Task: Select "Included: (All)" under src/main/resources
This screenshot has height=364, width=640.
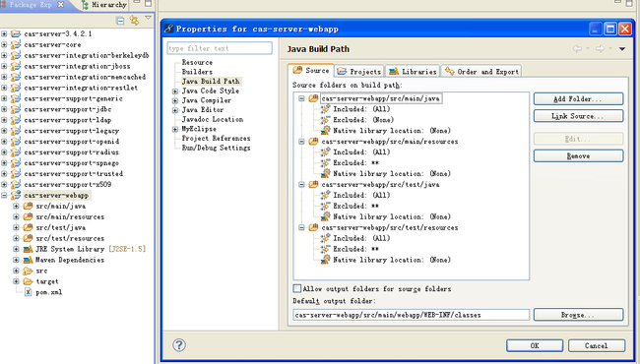Action: [x=361, y=152]
